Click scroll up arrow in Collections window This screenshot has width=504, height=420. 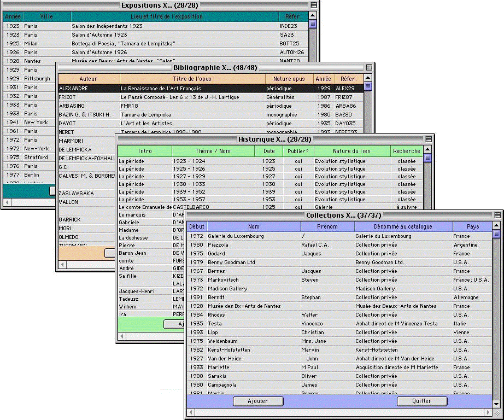(x=496, y=225)
